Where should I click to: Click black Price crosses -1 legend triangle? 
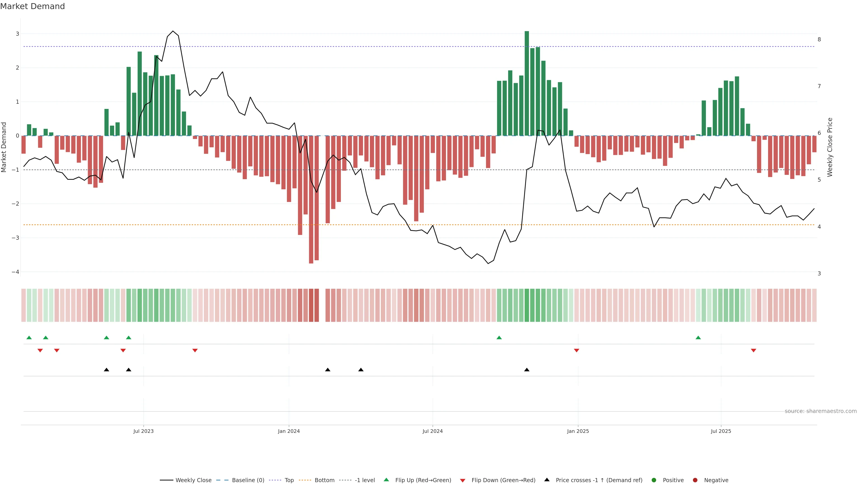547,480
